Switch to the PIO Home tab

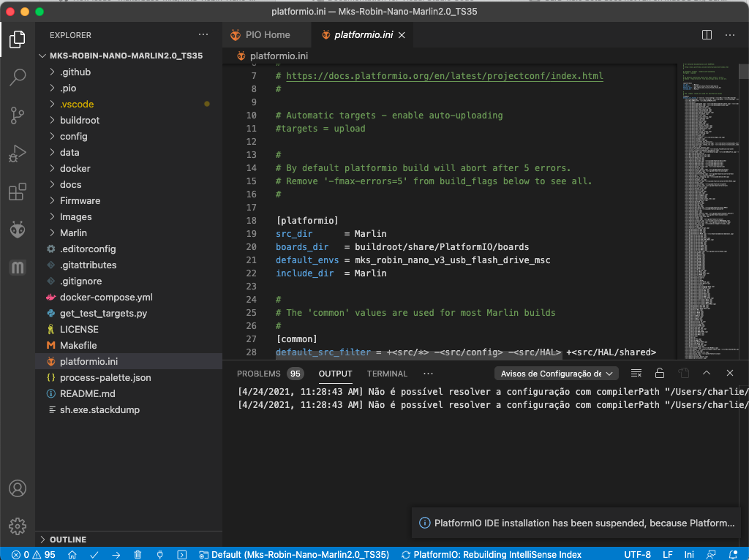260,35
